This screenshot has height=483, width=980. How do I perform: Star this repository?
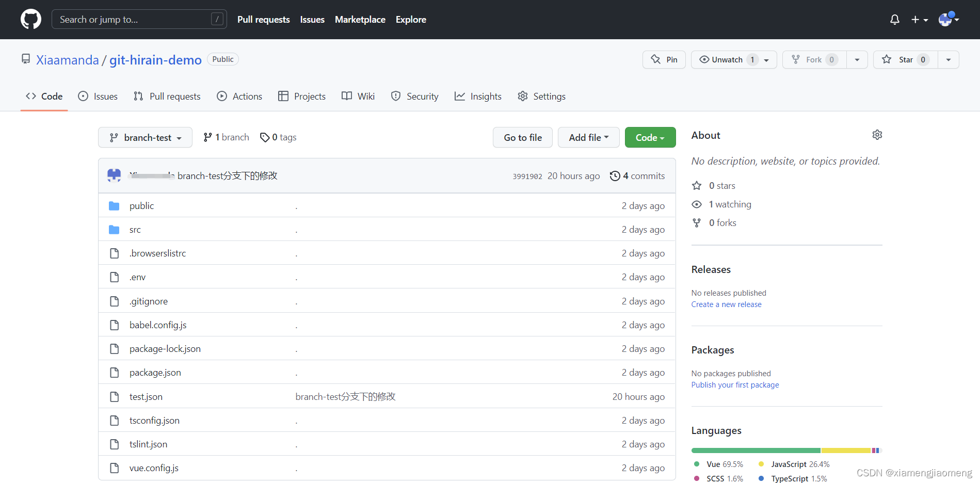905,60
